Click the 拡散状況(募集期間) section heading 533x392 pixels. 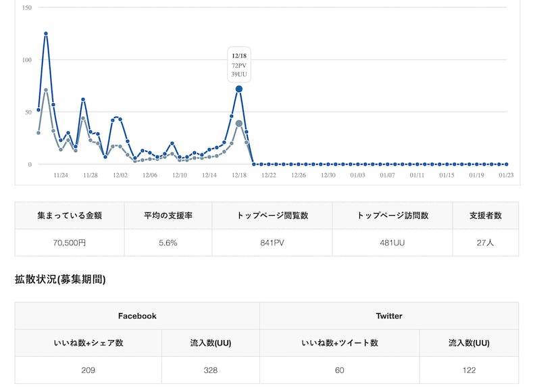tap(60, 279)
